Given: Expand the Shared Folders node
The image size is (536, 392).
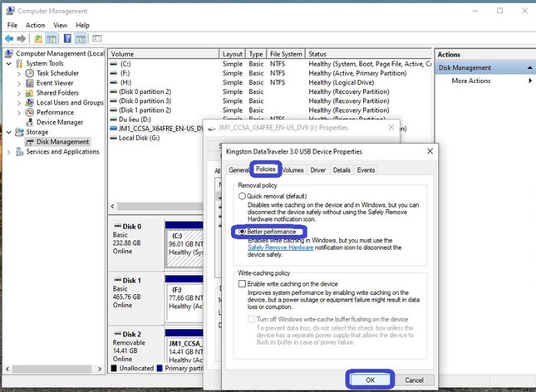Looking at the screenshot, I should pyautogui.click(x=19, y=93).
